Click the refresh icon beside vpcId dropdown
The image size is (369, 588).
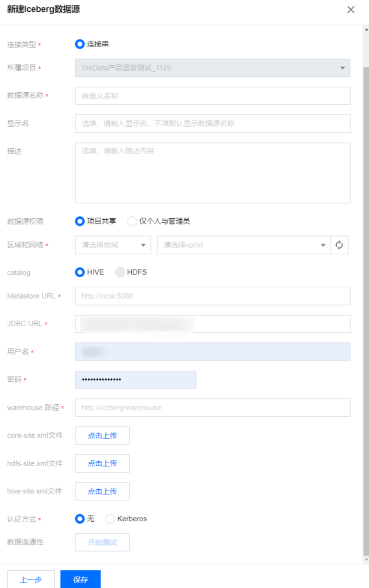click(339, 245)
